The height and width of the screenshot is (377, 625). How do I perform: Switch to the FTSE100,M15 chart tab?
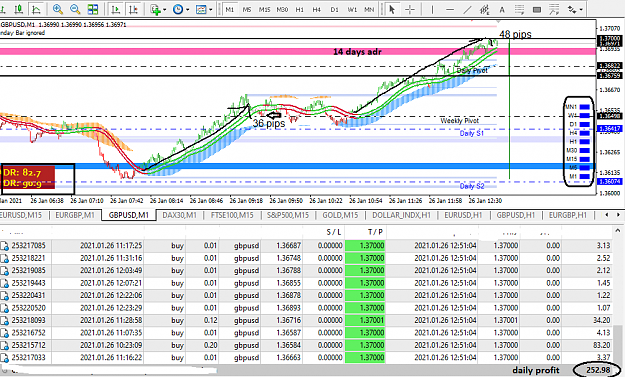tap(232, 215)
